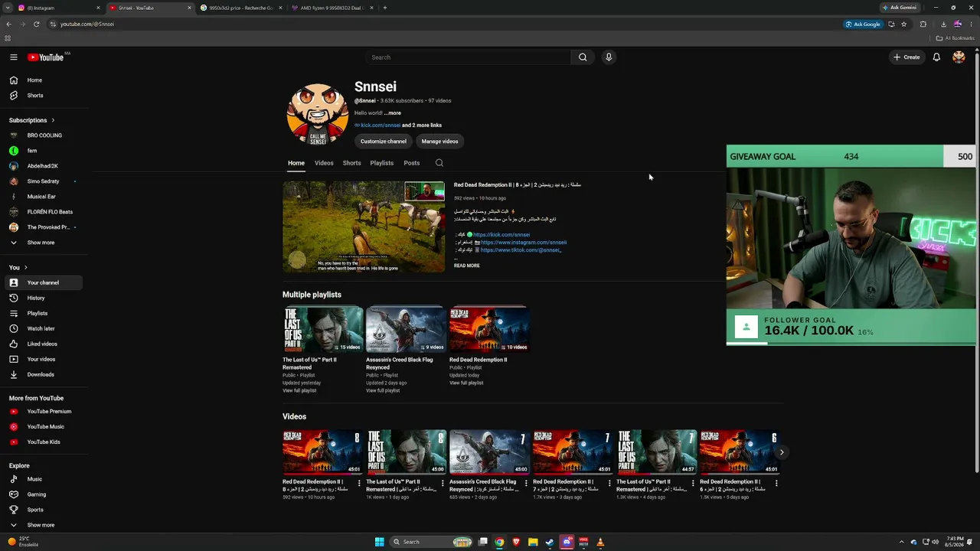980x551 pixels.
Task: Open the You section heading
Action: [18, 267]
